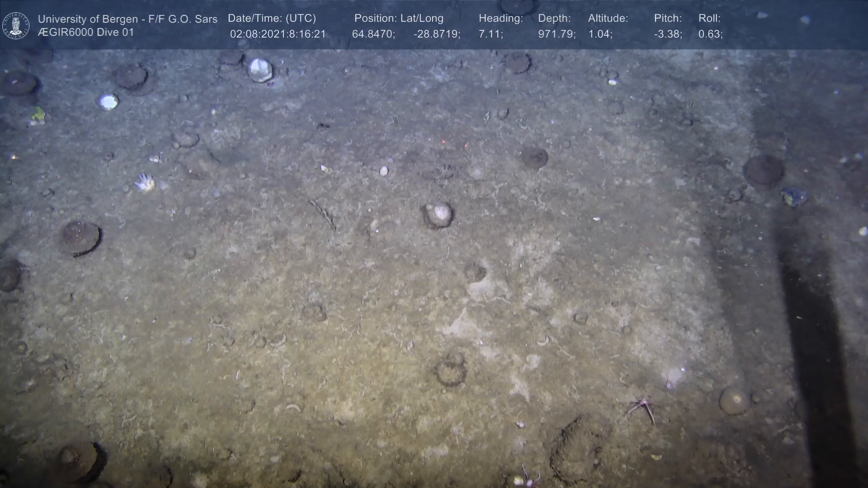The height and width of the screenshot is (488, 868).
Task: Click the white anemone on the seafloor
Action: [145, 182]
